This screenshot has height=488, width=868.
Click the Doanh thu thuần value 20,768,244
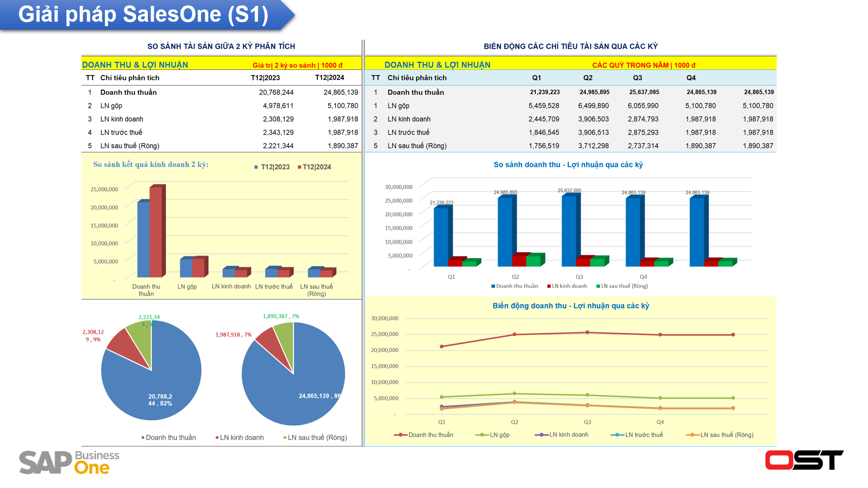[x=276, y=92]
